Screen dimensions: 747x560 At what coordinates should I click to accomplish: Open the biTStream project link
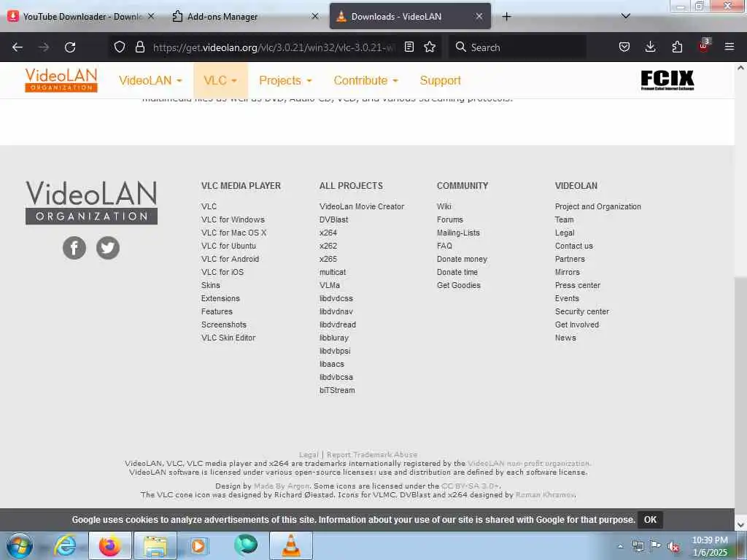coord(337,391)
